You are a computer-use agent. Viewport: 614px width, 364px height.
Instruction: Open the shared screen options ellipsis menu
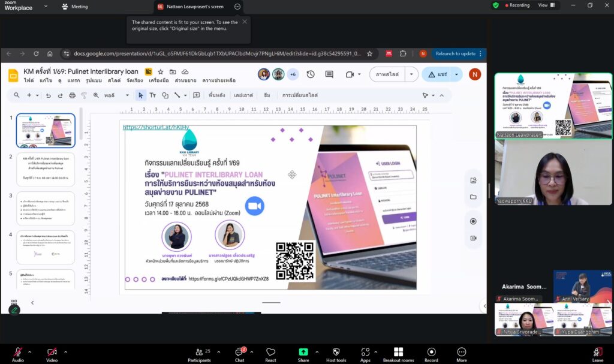[x=237, y=7]
